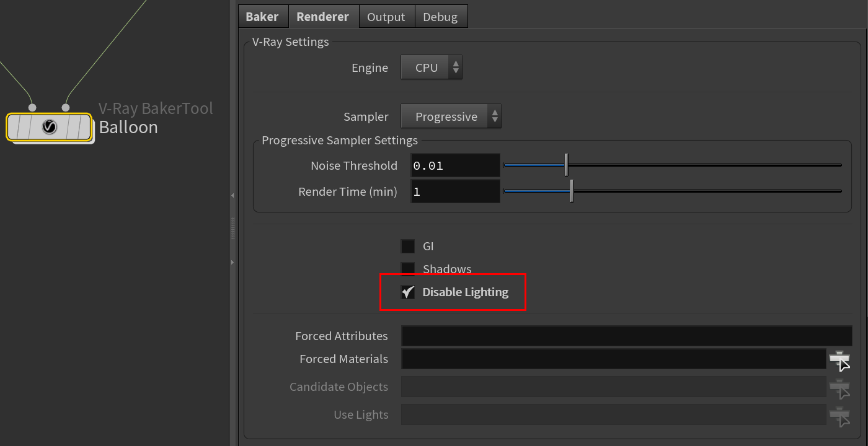
Task: Open the Output tab
Action: [386, 17]
